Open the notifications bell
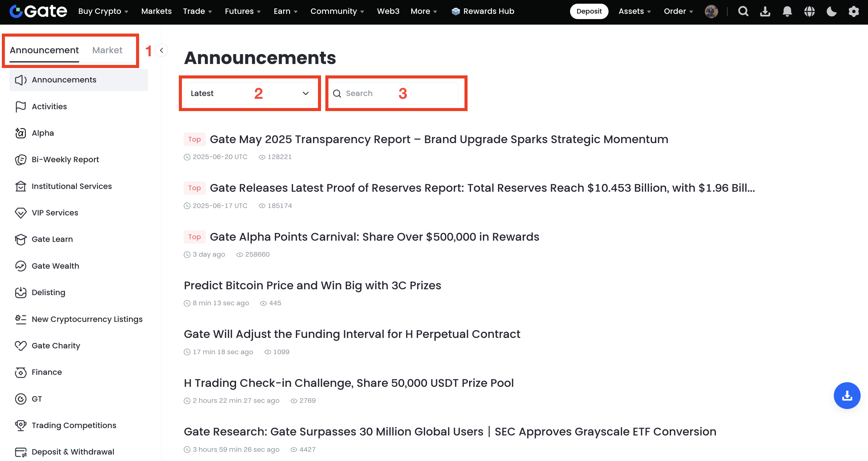Image resolution: width=868 pixels, height=461 pixels. coord(787,11)
